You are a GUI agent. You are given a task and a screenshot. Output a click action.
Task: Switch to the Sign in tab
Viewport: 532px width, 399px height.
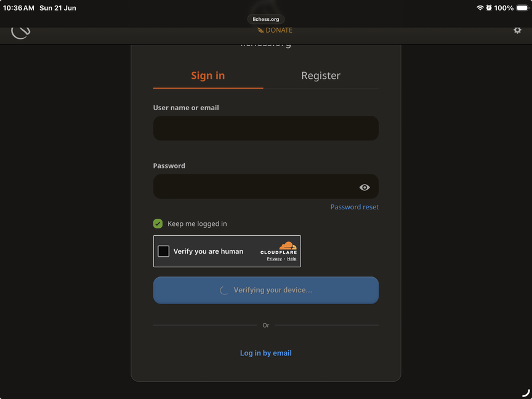(x=208, y=76)
